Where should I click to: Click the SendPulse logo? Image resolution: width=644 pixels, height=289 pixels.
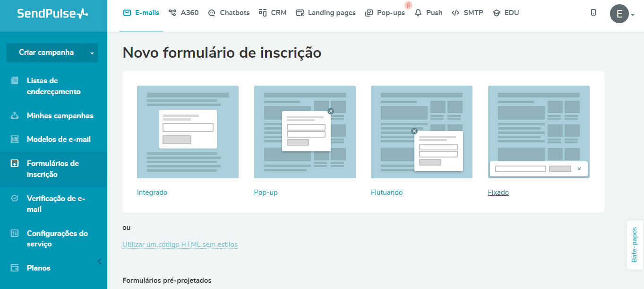[52, 13]
